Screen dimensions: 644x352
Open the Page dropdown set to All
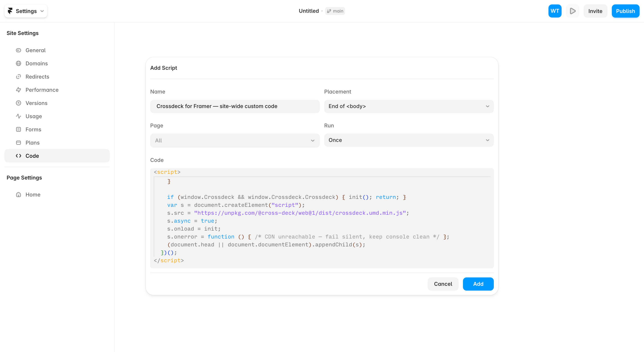235,140
